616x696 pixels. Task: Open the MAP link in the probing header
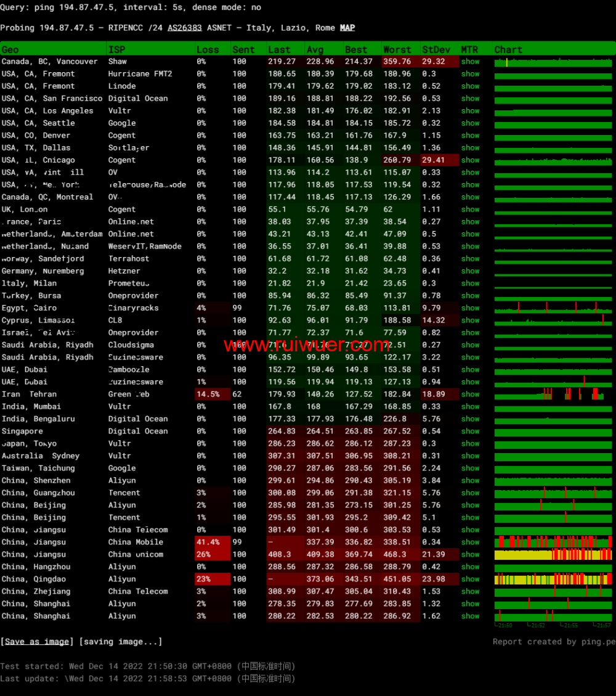(x=347, y=28)
